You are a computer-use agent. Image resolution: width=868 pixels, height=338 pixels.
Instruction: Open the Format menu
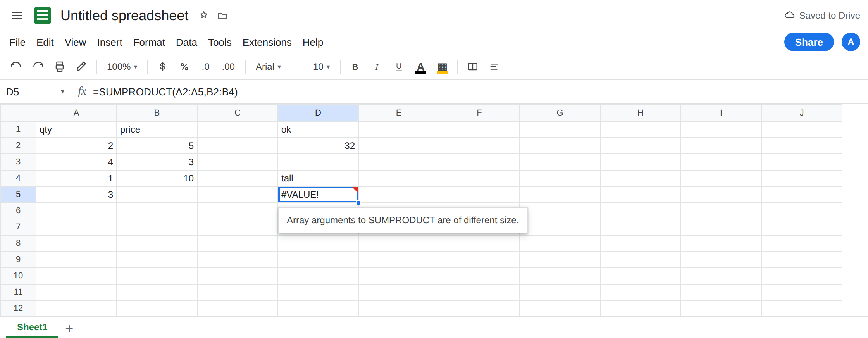[149, 42]
